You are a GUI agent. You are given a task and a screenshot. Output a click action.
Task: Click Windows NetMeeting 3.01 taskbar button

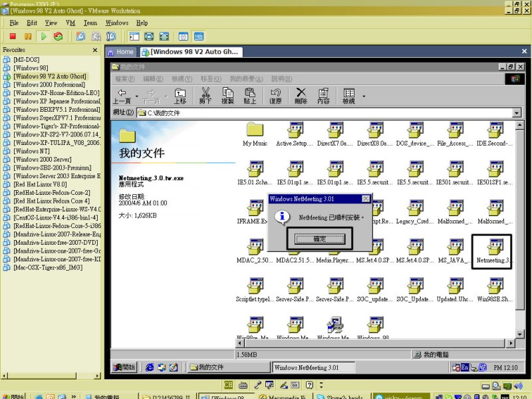click(x=313, y=367)
